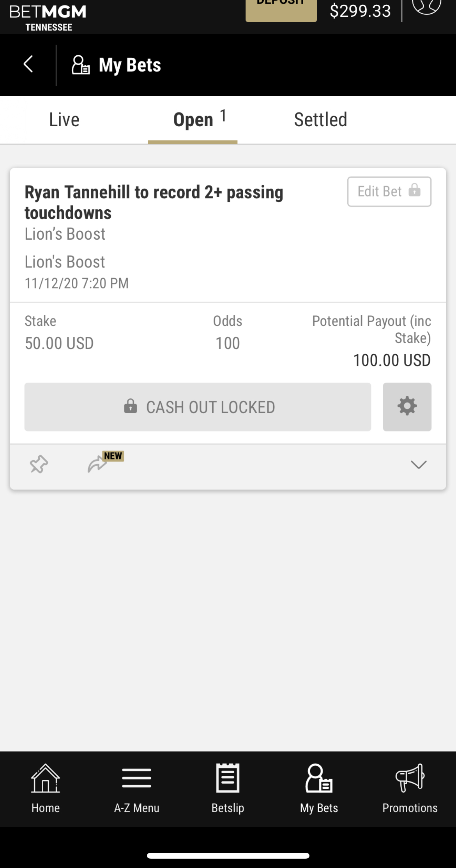Open the cash out settings gear
The width and height of the screenshot is (456, 868).
[407, 407]
